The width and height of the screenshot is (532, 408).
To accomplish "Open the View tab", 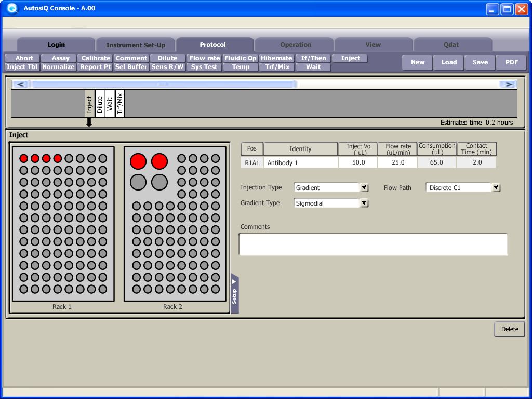I will pyautogui.click(x=373, y=45).
